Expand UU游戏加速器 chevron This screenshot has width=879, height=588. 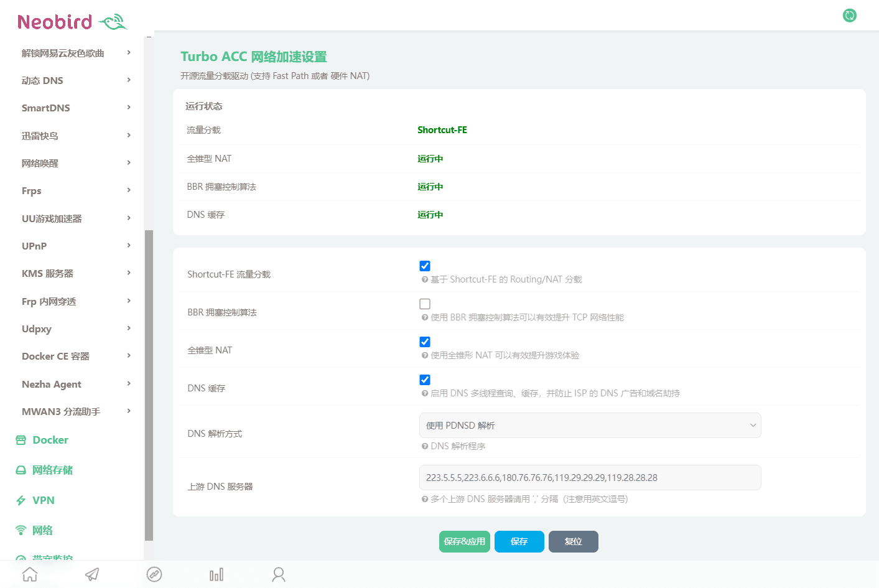click(x=129, y=218)
